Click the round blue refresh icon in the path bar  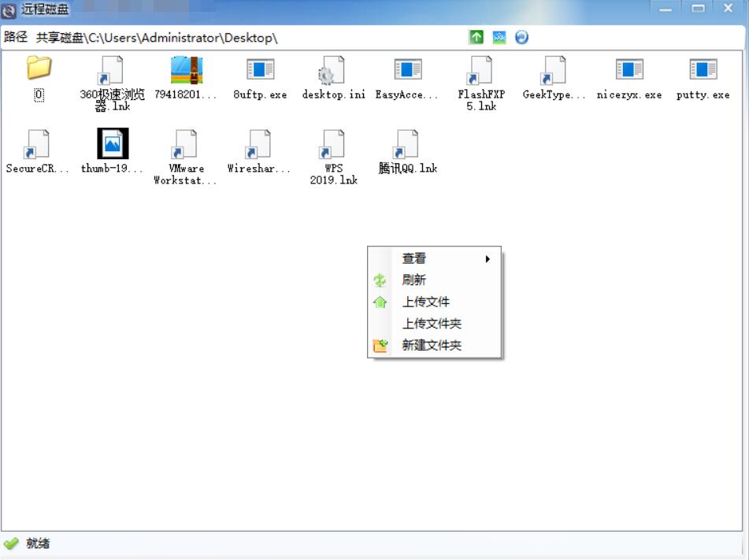point(521,37)
